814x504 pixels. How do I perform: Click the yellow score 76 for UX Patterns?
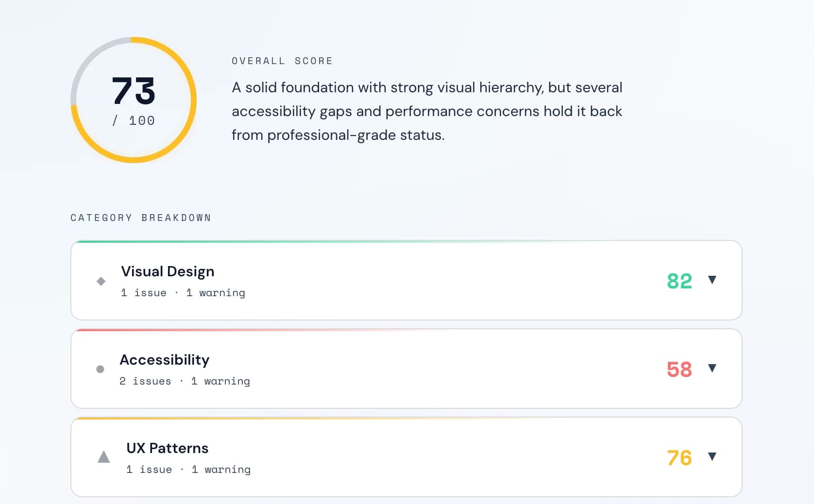click(x=679, y=457)
